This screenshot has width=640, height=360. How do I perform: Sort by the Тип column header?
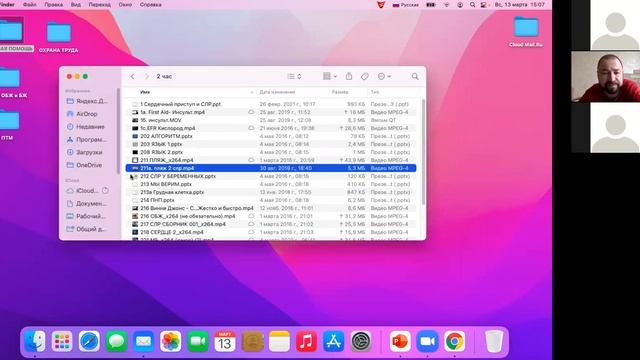click(375, 92)
